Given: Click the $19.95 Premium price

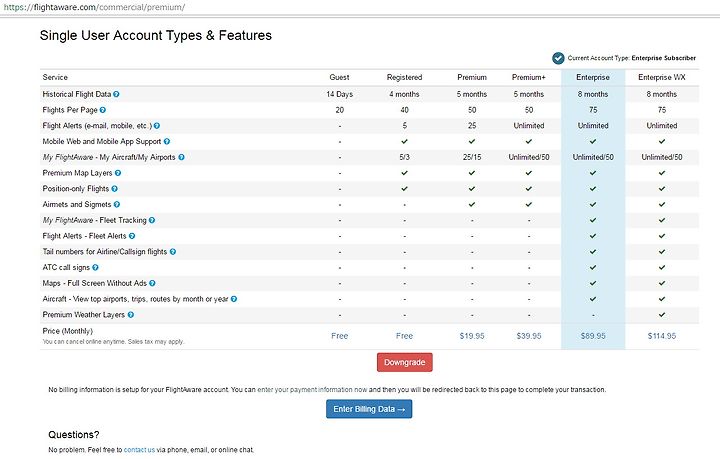Looking at the screenshot, I should click(472, 336).
